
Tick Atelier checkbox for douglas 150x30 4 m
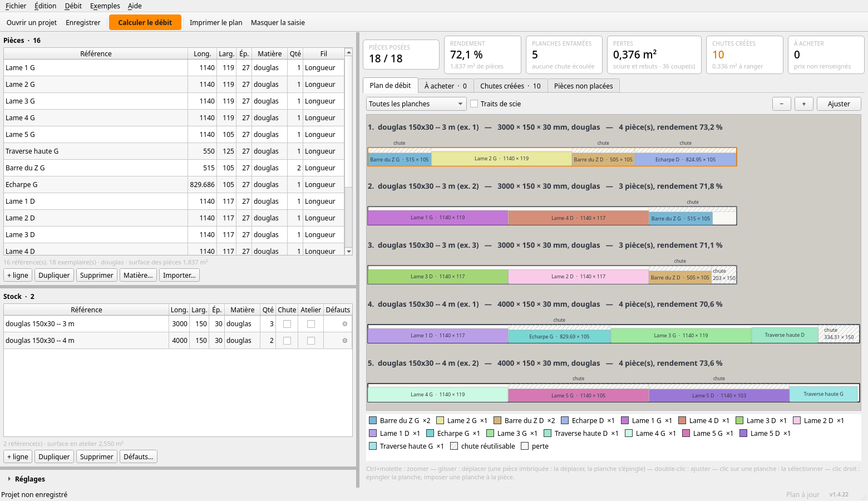[x=311, y=341]
